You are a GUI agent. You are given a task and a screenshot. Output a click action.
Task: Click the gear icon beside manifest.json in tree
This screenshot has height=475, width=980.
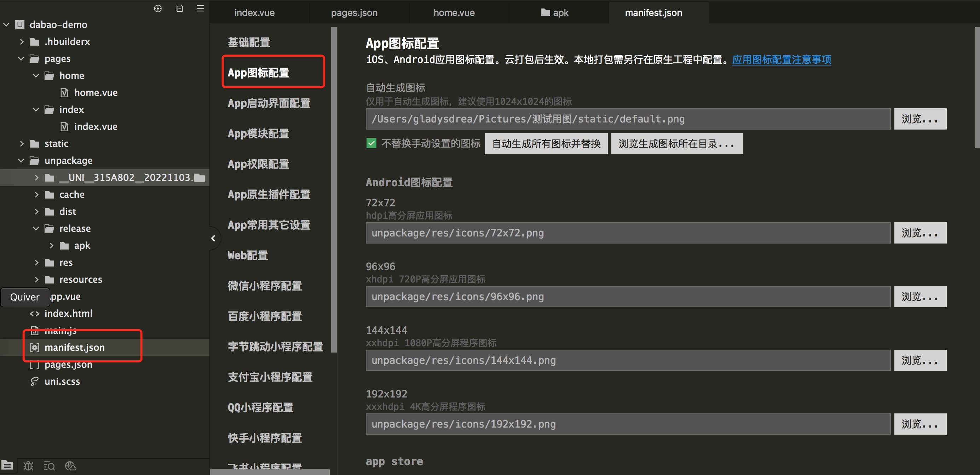[34, 348]
